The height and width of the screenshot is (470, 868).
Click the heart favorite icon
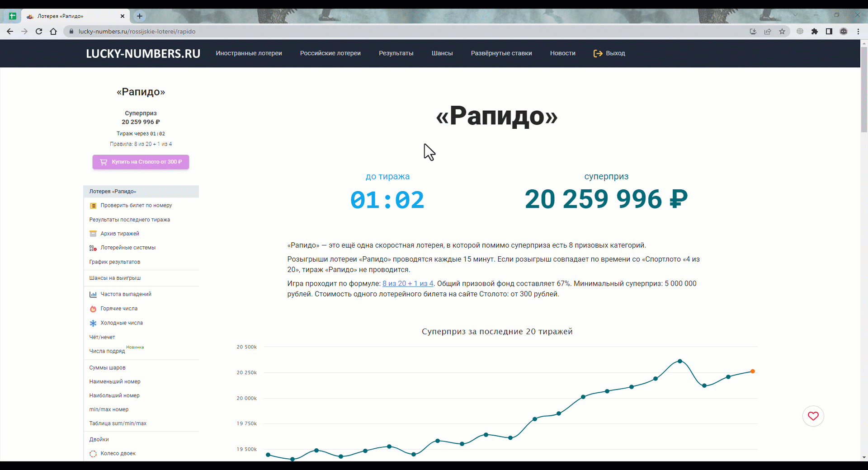tap(813, 416)
